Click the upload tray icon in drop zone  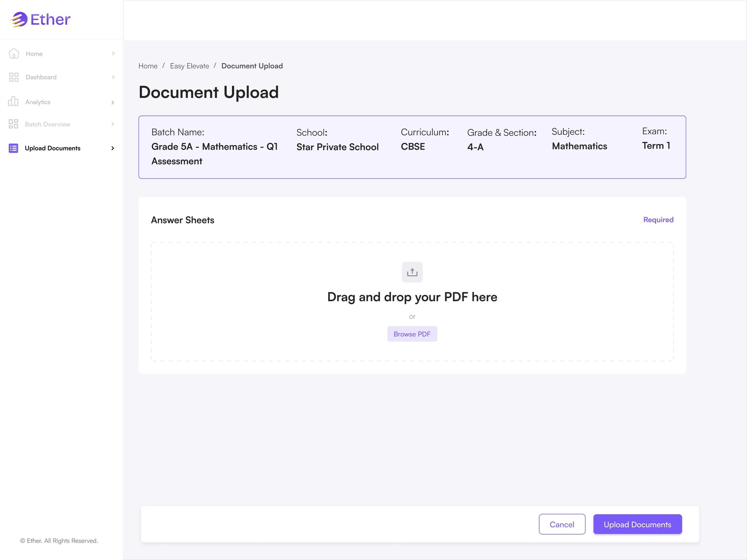(x=412, y=272)
